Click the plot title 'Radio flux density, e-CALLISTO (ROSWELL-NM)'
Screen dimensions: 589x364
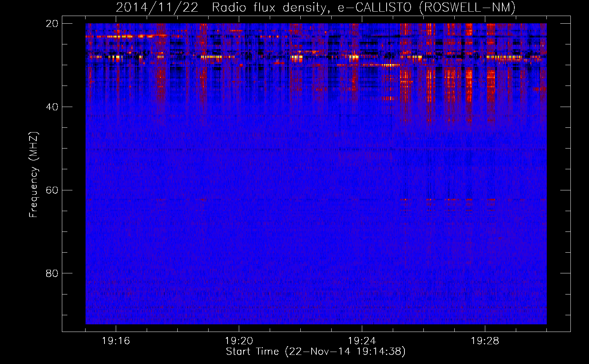364,8
